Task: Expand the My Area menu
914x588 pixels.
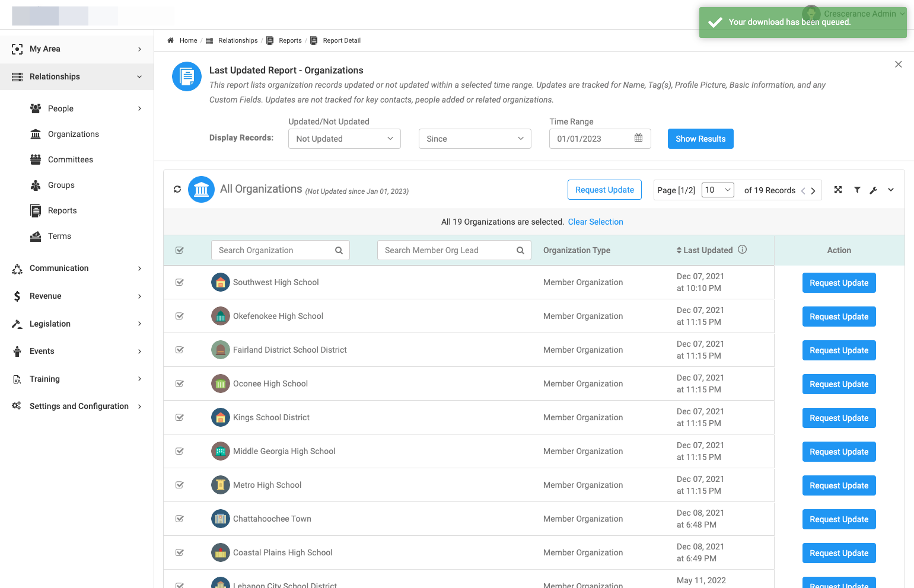Action: point(77,49)
